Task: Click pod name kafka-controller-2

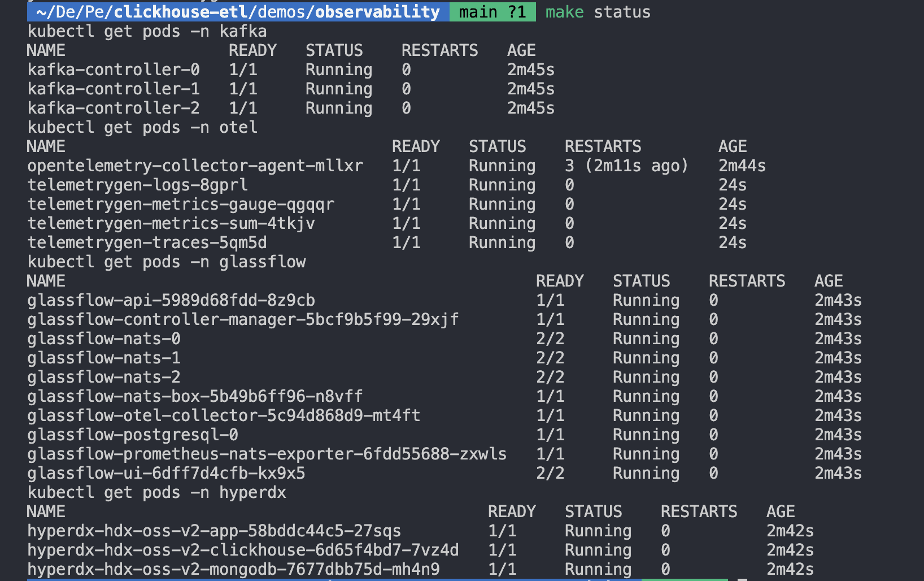Action: tap(114, 108)
